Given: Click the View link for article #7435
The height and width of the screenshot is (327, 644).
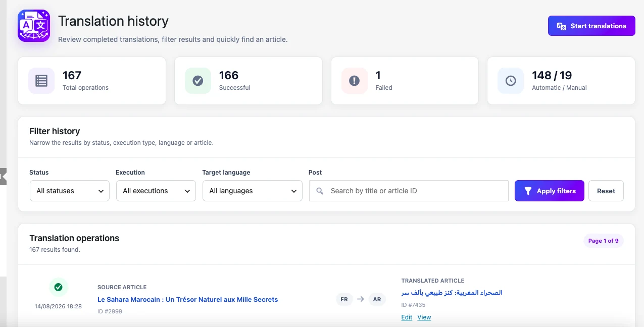Looking at the screenshot, I should [424, 317].
